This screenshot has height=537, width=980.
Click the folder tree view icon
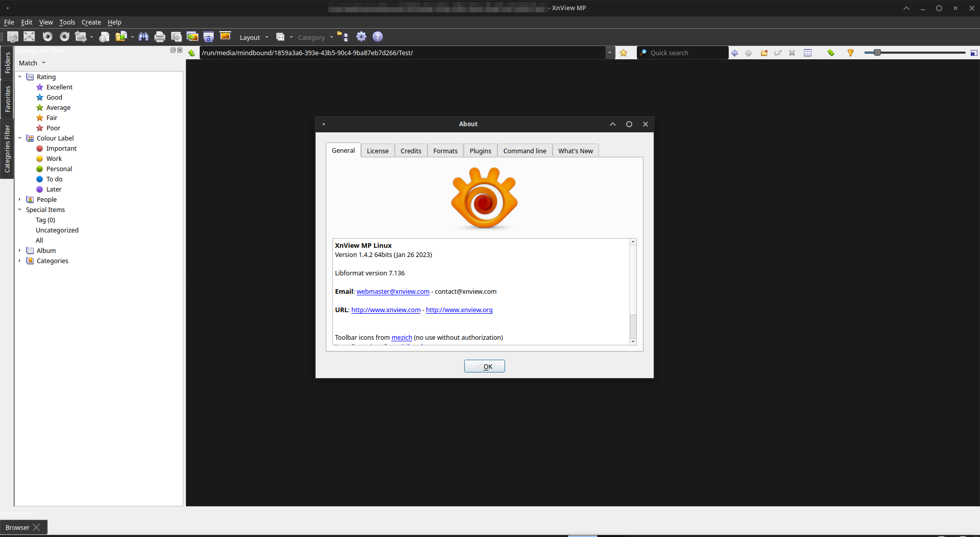point(343,37)
